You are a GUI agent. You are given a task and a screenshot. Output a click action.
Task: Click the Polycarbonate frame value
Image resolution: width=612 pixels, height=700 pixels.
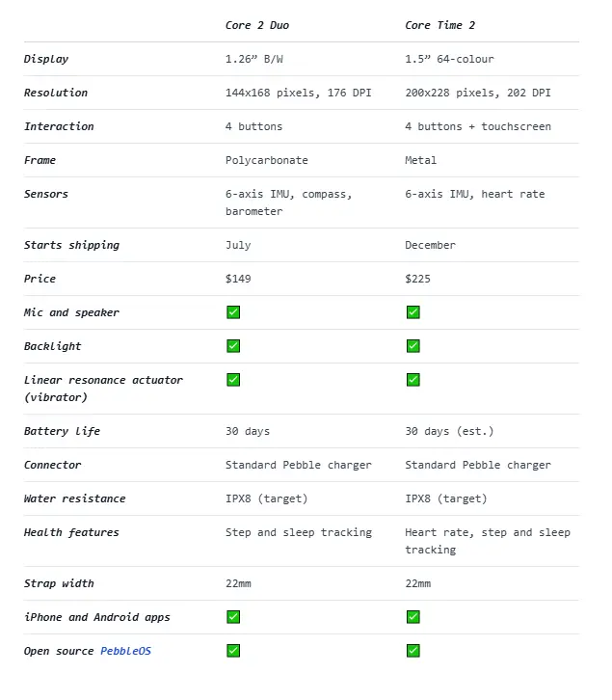[267, 160]
